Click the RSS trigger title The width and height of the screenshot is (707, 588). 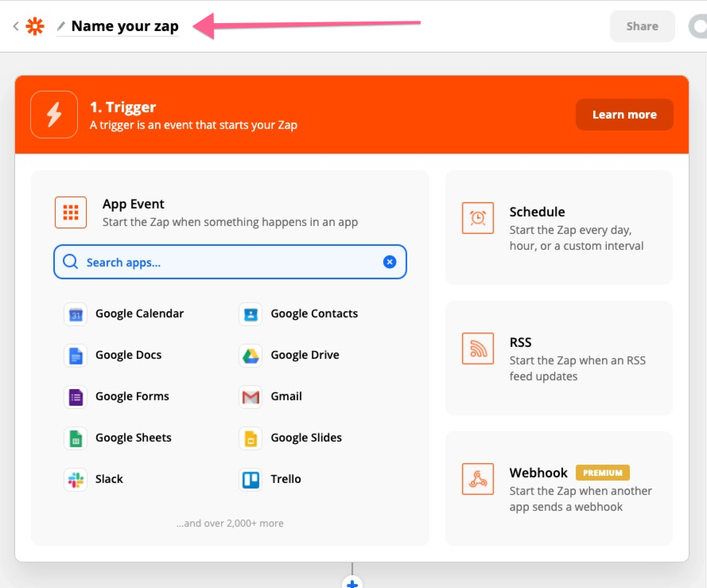coord(520,342)
